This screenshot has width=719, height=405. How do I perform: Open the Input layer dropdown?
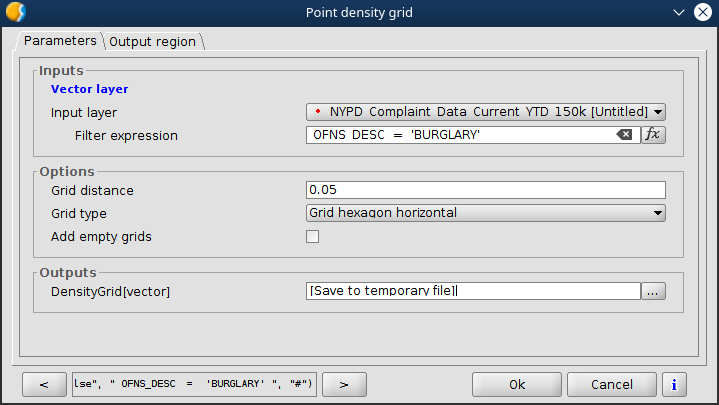pyautogui.click(x=485, y=112)
